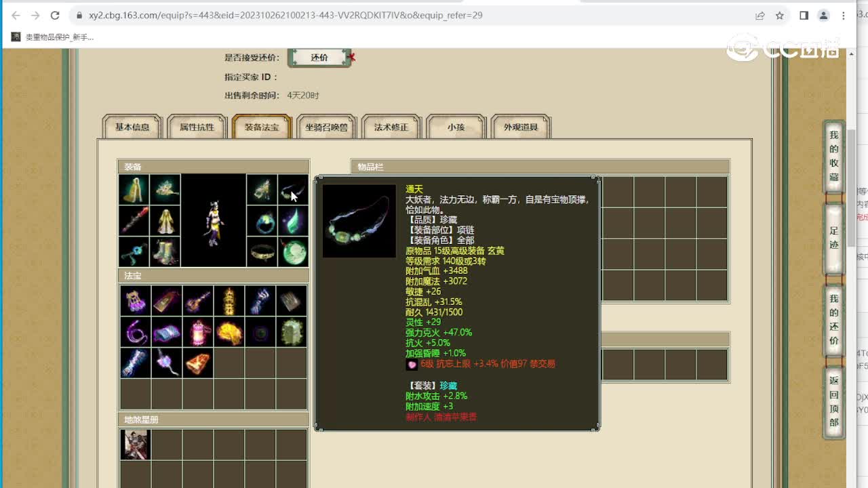Open 足迹 history in the side panel
The width and height of the screenshot is (868, 488).
[833, 238]
